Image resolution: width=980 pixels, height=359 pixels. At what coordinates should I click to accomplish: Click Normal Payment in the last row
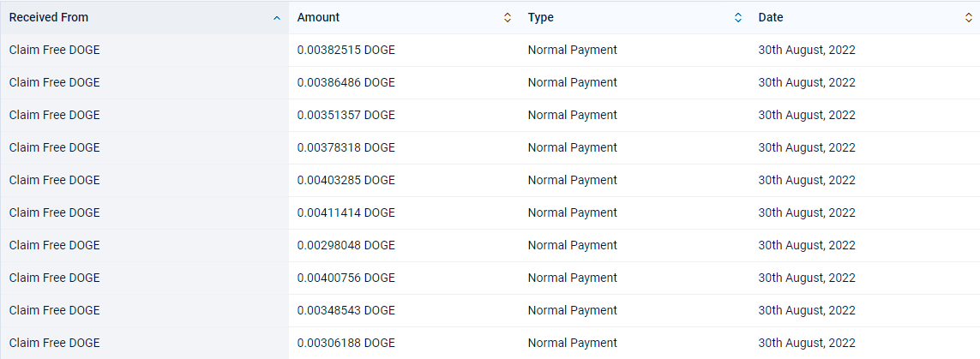click(573, 343)
